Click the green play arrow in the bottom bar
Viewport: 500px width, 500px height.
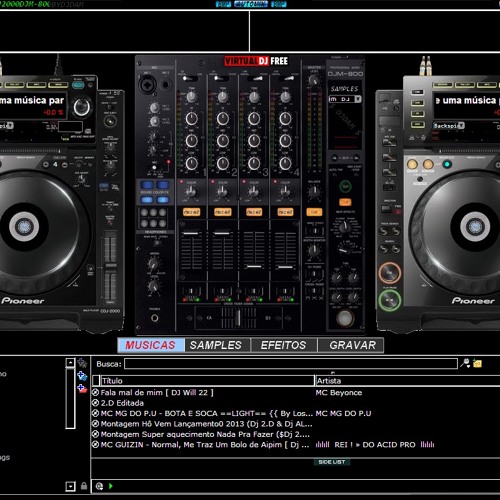(x=111, y=486)
